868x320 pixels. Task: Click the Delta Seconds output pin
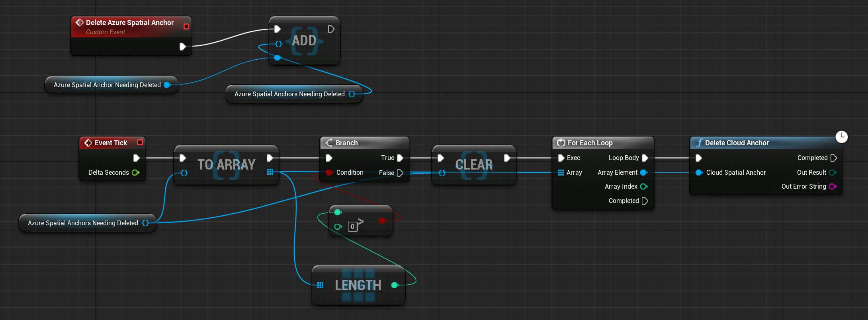tap(135, 172)
